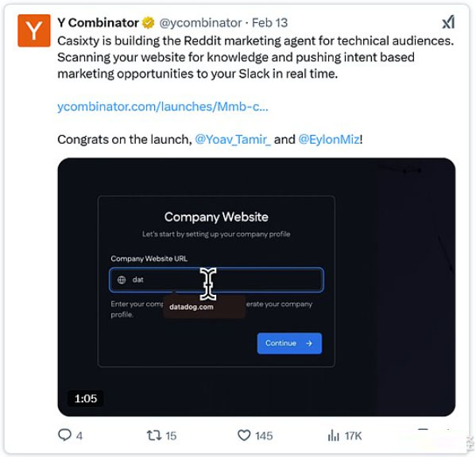Open the Grok icon on the tweet
This screenshot has height=457, width=476.
(x=448, y=22)
